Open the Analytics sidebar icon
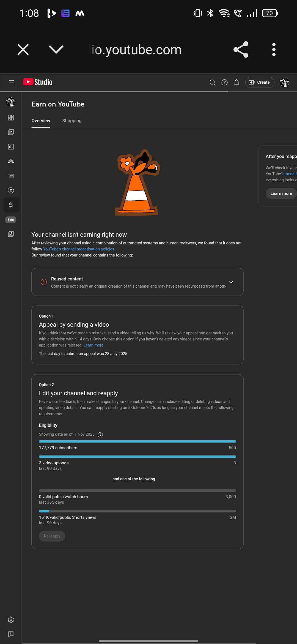 click(11, 147)
